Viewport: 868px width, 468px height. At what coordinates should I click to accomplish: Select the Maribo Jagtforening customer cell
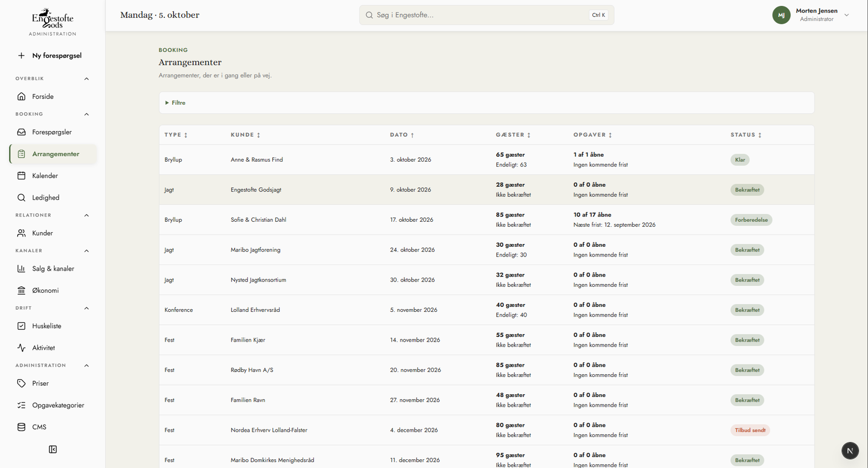[256, 250]
